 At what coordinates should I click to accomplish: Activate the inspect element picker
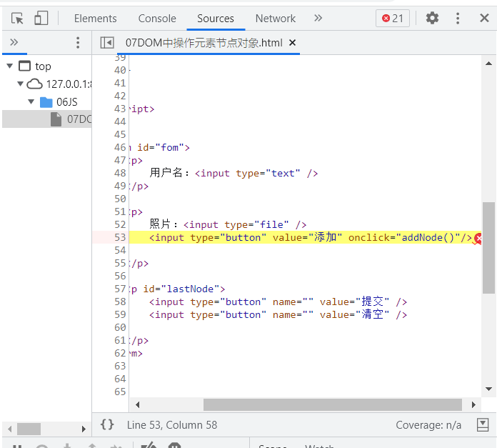[x=17, y=19]
